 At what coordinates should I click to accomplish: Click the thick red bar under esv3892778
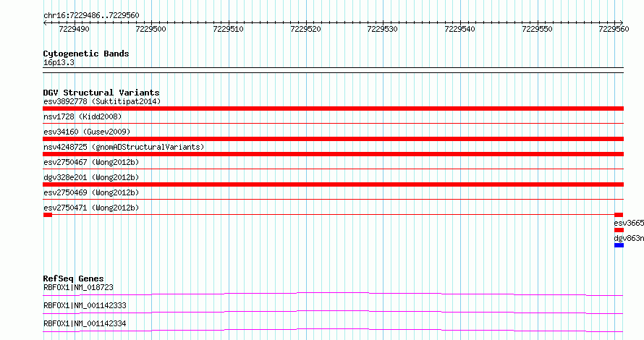click(x=333, y=109)
